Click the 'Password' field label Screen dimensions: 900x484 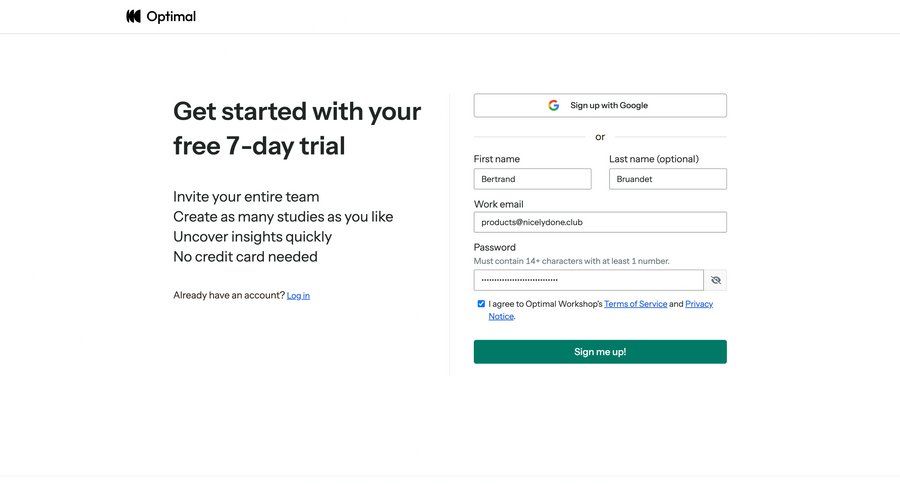495,247
